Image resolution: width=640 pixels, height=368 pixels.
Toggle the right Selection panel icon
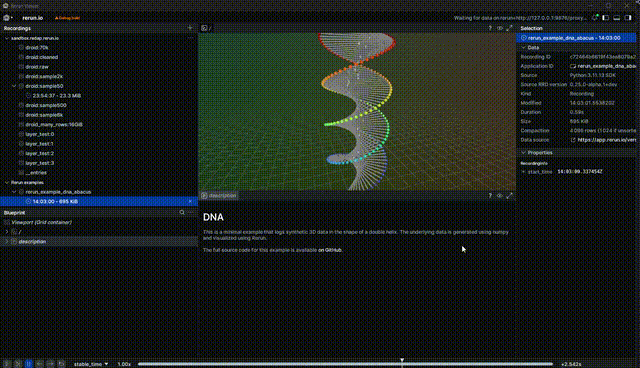628,18
